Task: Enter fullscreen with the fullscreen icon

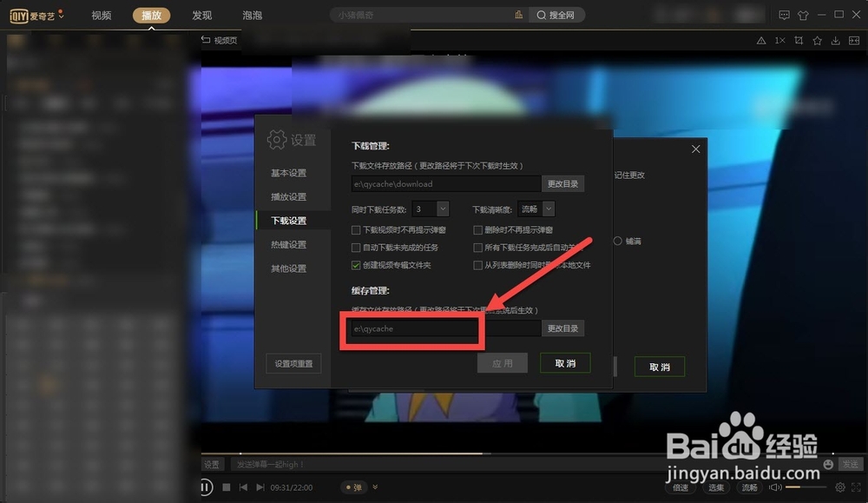Action: click(x=855, y=487)
